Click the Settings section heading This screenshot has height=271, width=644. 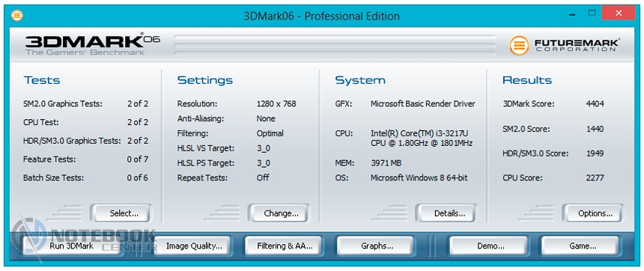205,81
